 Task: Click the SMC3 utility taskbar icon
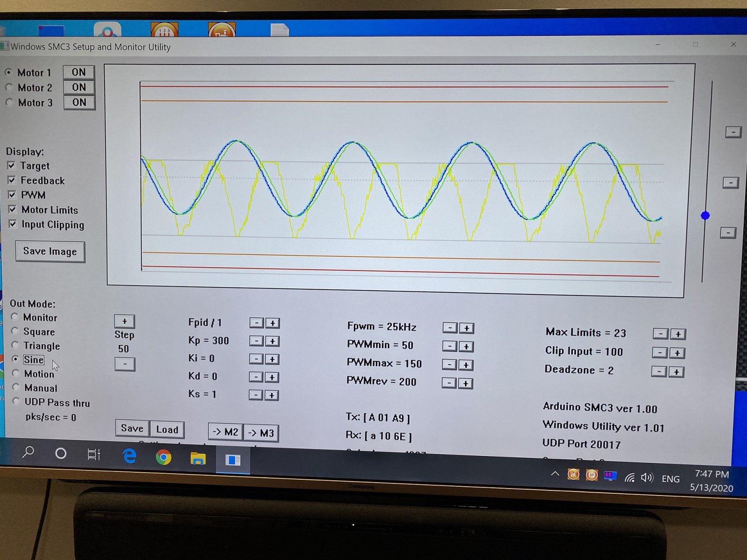[x=233, y=460]
